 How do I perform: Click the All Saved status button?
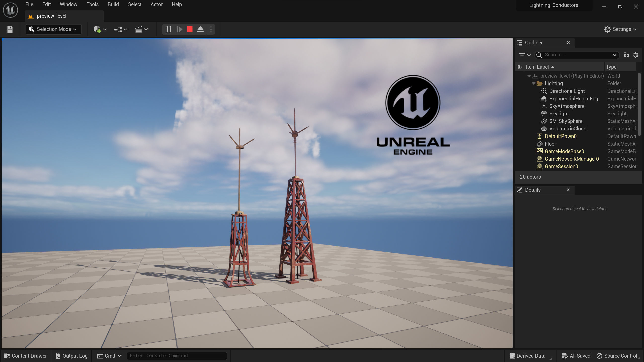(576, 356)
